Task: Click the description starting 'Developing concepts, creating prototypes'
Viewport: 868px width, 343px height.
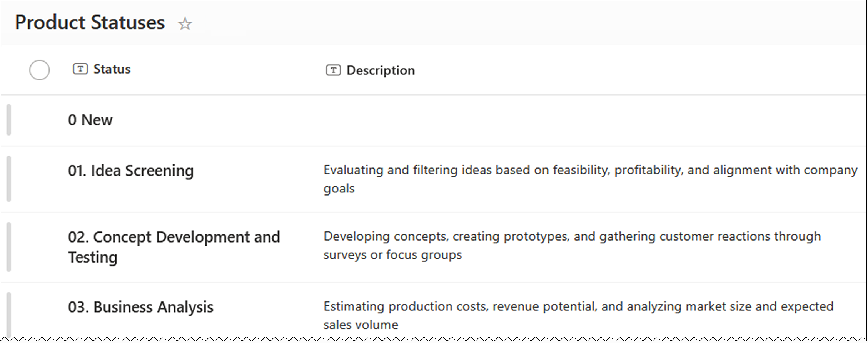Action: pyautogui.click(x=572, y=245)
